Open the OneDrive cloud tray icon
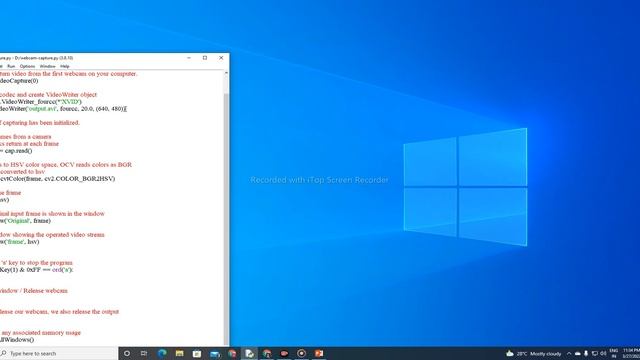The width and height of the screenshot is (640, 360). tap(578, 353)
